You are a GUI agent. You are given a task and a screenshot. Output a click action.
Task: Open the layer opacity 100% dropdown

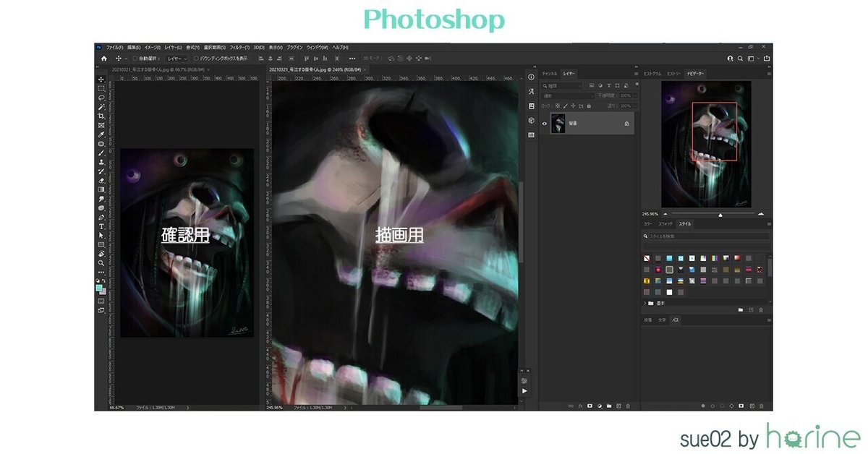click(636, 96)
